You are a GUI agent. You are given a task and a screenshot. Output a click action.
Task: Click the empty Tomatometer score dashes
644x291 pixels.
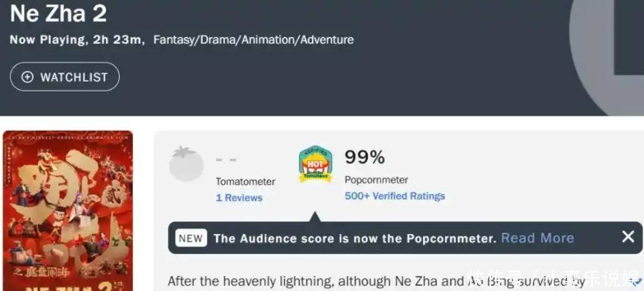coord(226,160)
